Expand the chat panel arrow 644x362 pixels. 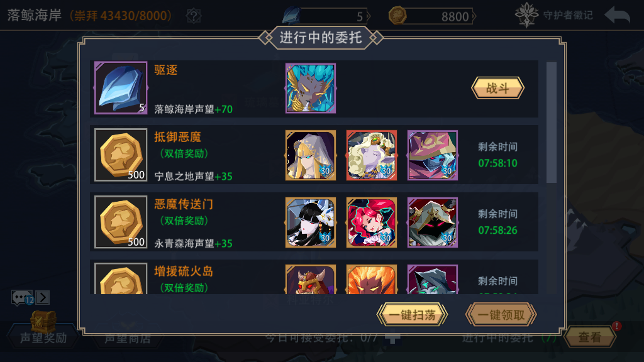(43, 297)
